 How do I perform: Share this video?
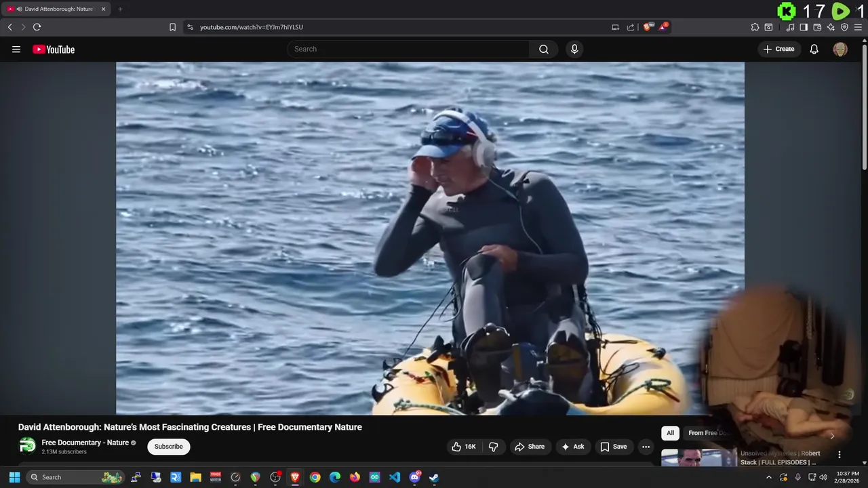click(x=530, y=447)
